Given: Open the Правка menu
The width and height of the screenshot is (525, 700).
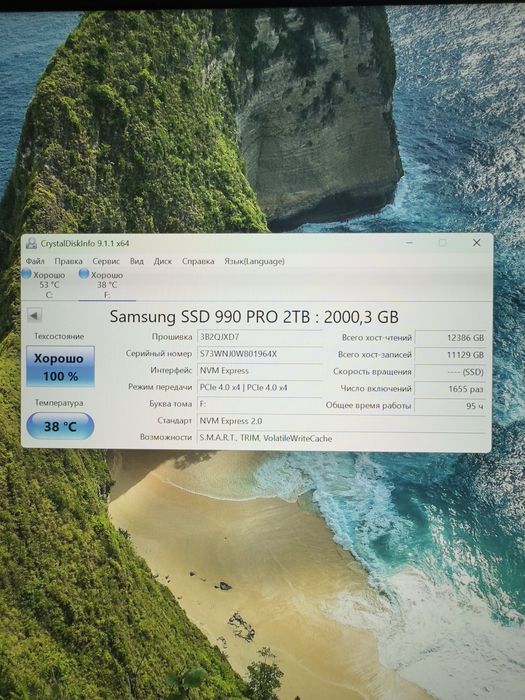Looking at the screenshot, I should pos(68,261).
